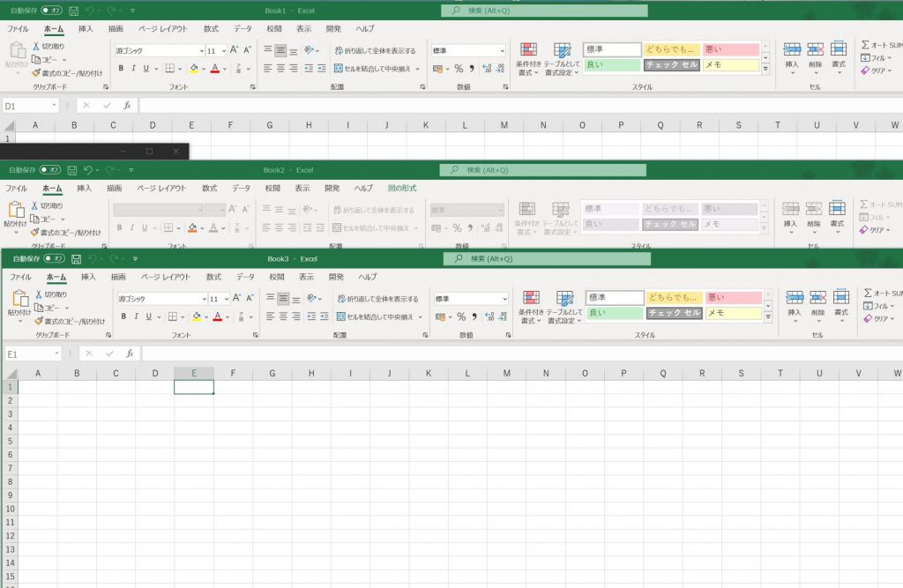Click AutoSum in Book3 ribbon
Screen dimensions: 903x588
point(882,294)
